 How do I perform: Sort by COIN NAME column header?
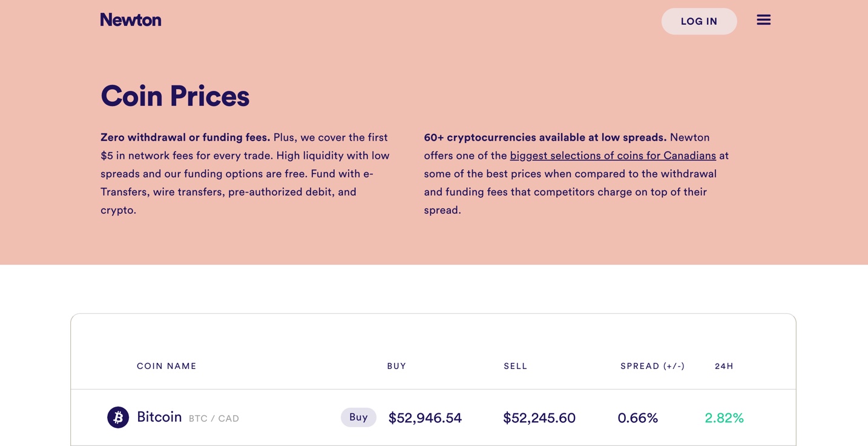(166, 366)
